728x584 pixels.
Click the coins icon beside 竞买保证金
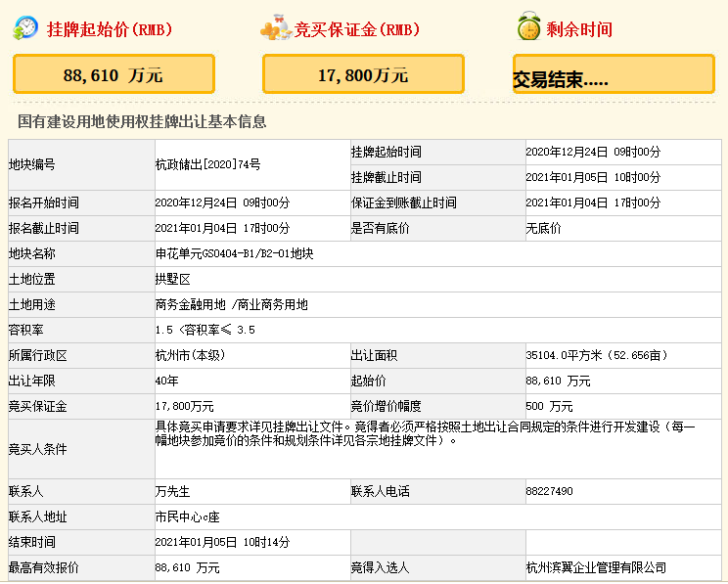(x=276, y=28)
